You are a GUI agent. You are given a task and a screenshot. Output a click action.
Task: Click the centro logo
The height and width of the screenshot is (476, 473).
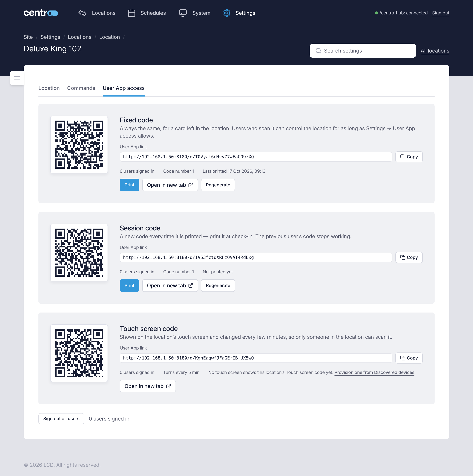41,13
